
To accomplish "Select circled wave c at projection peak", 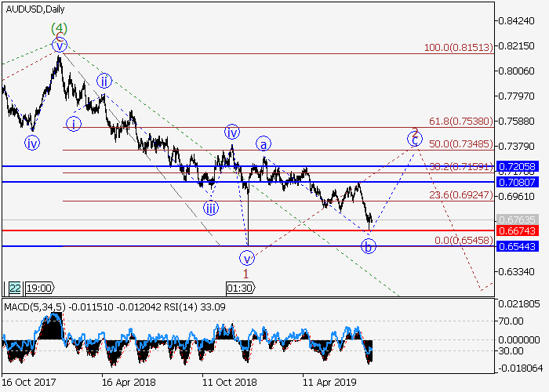I will [x=413, y=139].
